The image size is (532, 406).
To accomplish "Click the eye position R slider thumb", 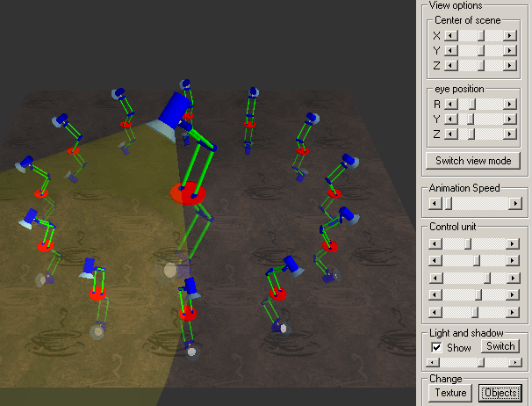I will [x=471, y=104].
